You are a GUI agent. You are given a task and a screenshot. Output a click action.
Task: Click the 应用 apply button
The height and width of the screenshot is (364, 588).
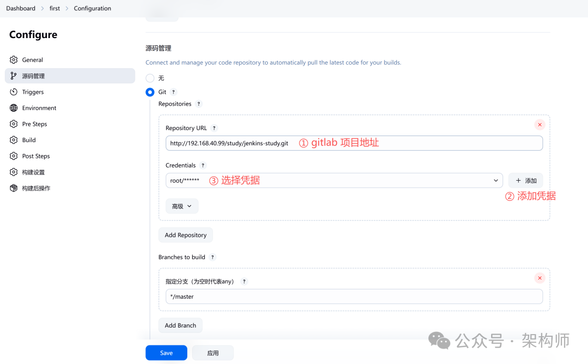click(x=213, y=353)
